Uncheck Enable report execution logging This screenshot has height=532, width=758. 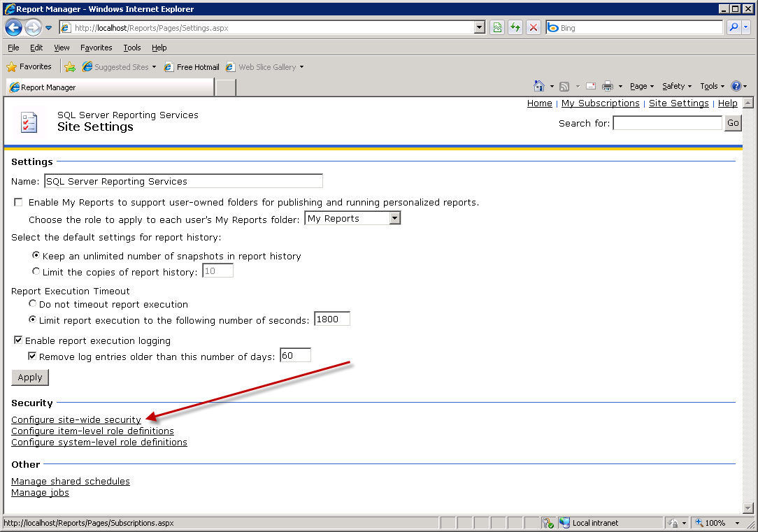coord(17,340)
